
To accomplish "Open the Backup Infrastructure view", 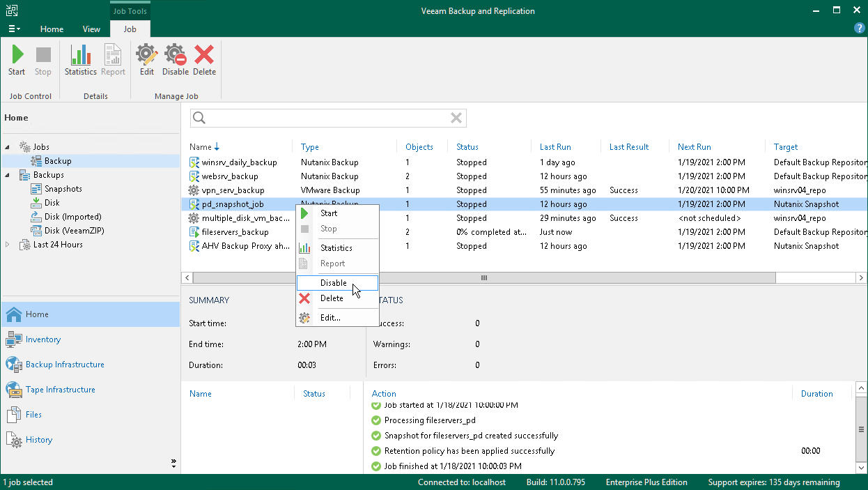I will pyautogui.click(x=90, y=365).
